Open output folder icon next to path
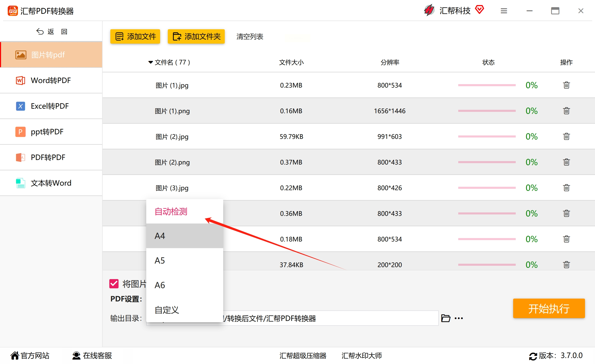This screenshot has height=364, width=595. [x=446, y=318]
